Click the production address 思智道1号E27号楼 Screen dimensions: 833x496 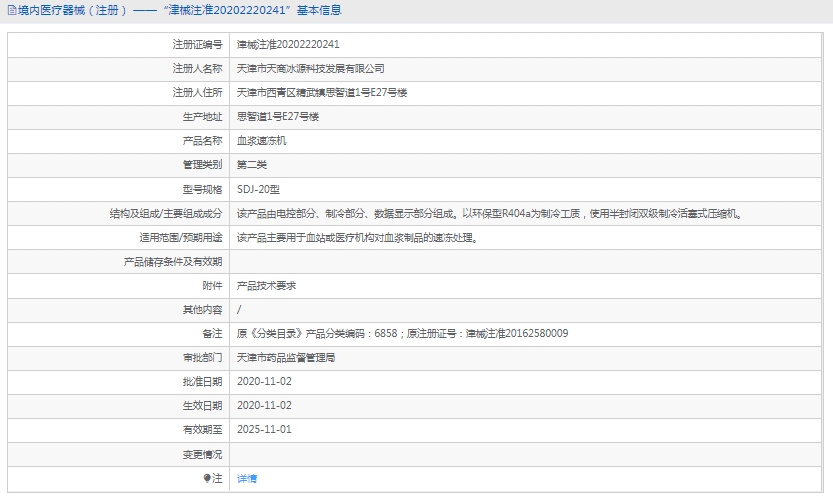[x=278, y=117]
